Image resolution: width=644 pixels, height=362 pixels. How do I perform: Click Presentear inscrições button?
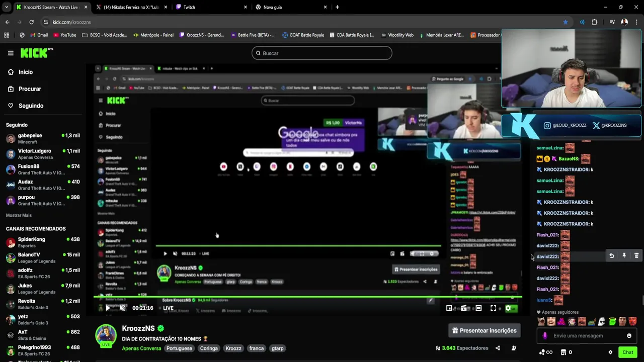[x=484, y=330]
